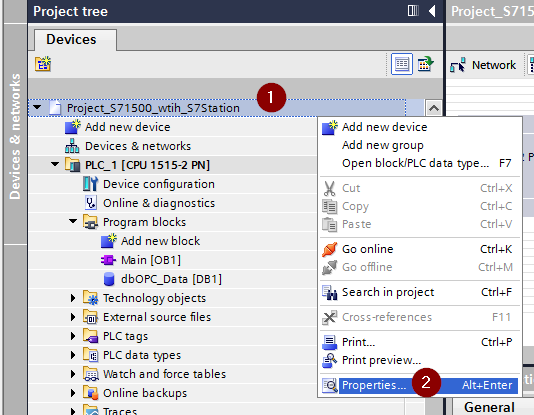534x415 pixels.
Task: Expand the Online backups folder
Action: (73, 393)
